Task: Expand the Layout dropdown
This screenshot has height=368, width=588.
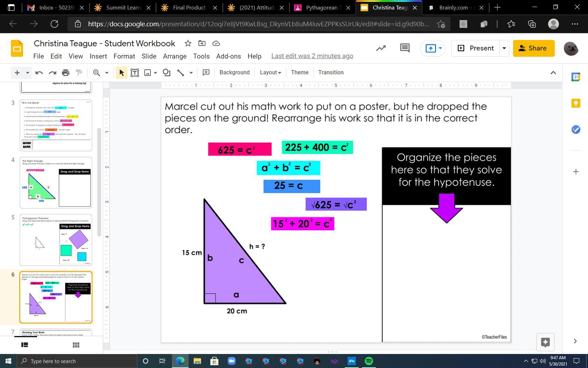Action: pos(270,72)
